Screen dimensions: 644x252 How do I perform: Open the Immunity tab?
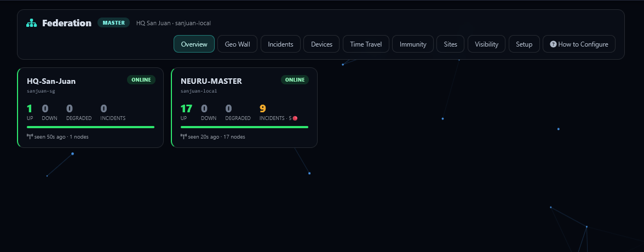click(413, 44)
